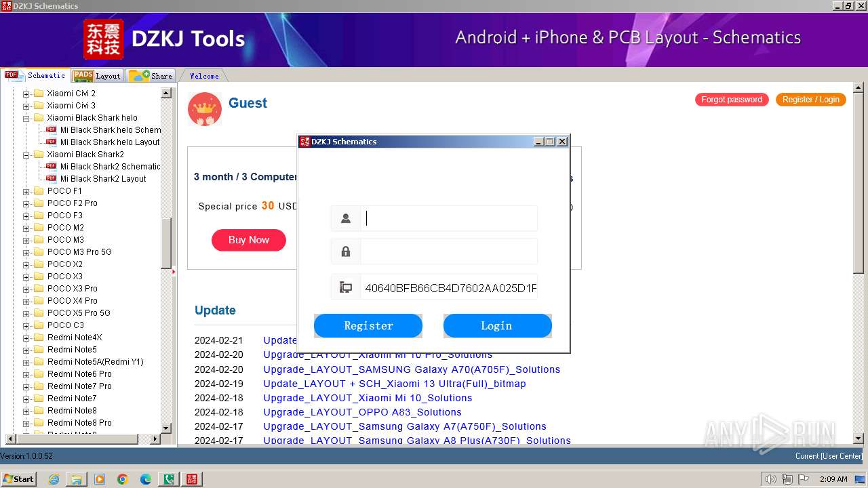Click the username person icon in login dialog
The width and height of the screenshot is (868, 488).
tap(346, 218)
